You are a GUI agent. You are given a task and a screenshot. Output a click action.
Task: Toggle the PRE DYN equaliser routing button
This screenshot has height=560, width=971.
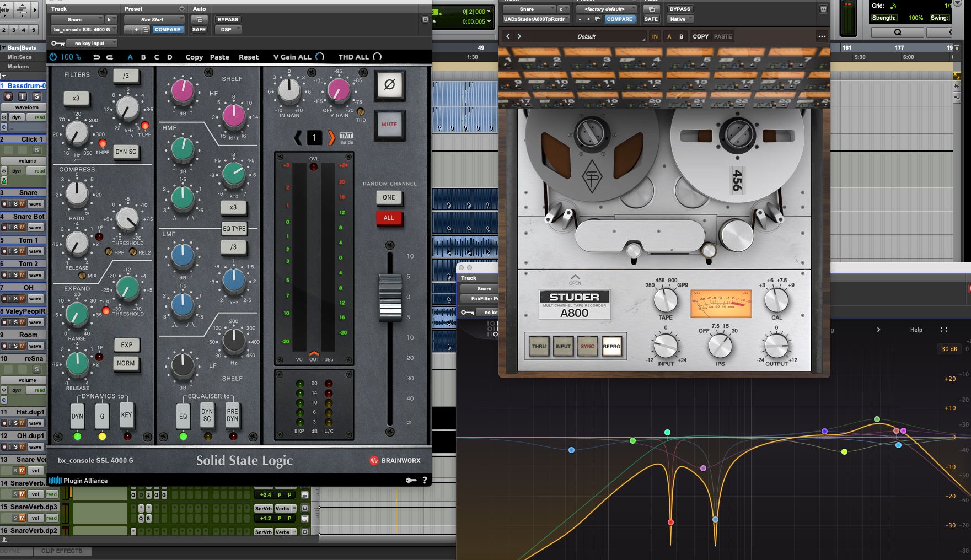(x=233, y=416)
